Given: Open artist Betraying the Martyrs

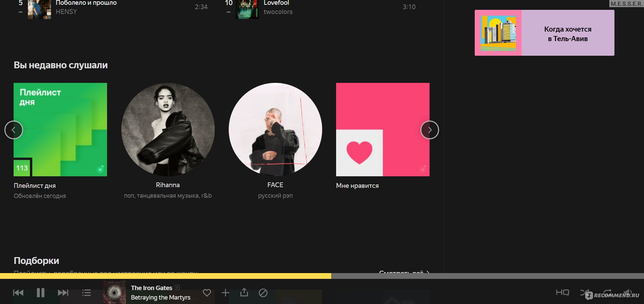Looking at the screenshot, I should (x=160, y=297).
